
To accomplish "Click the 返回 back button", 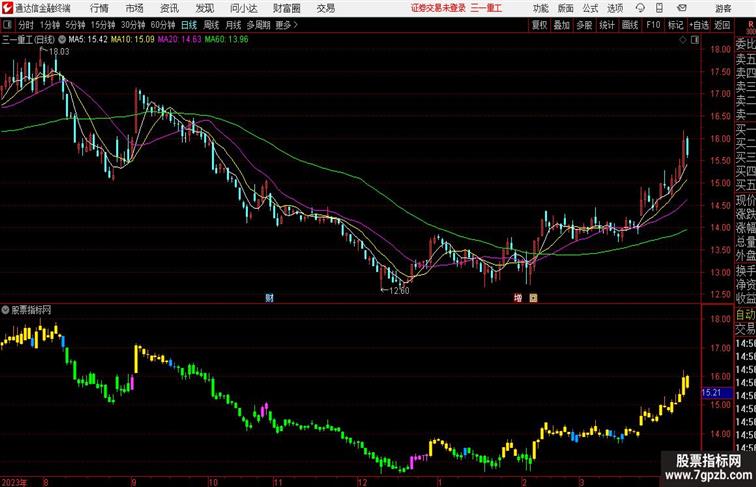I will pyautogui.click(x=722, y=25).
